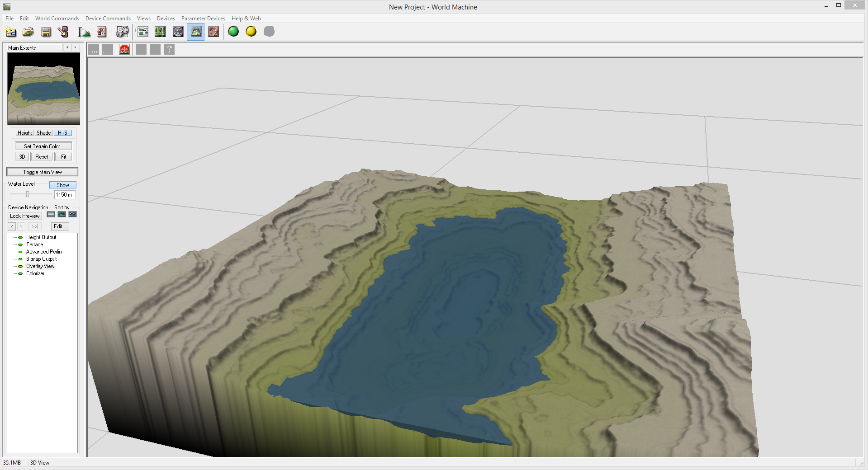The height and width of the screenshot is (470, 868).
Task: Click the dice randomize icon
Action: click(123, 32)
